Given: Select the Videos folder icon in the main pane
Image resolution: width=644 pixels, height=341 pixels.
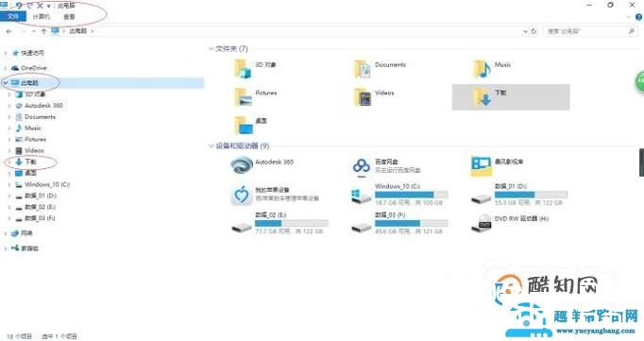Looking at the screenshot, I should coord(363,97).
